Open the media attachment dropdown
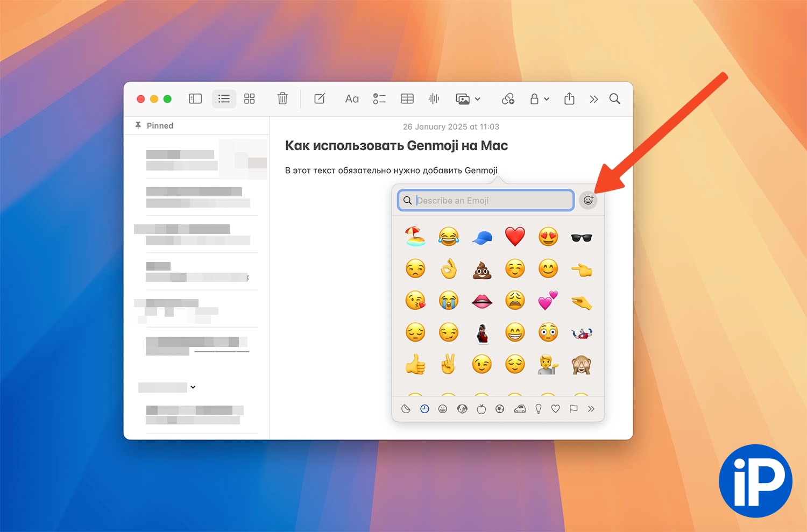 [468, 99]
